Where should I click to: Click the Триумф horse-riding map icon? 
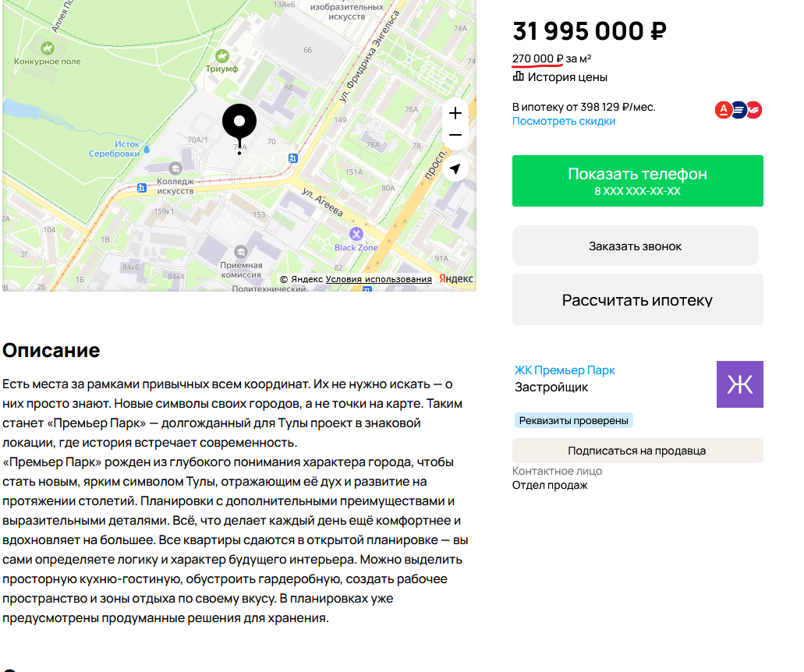tap(222, 56)
